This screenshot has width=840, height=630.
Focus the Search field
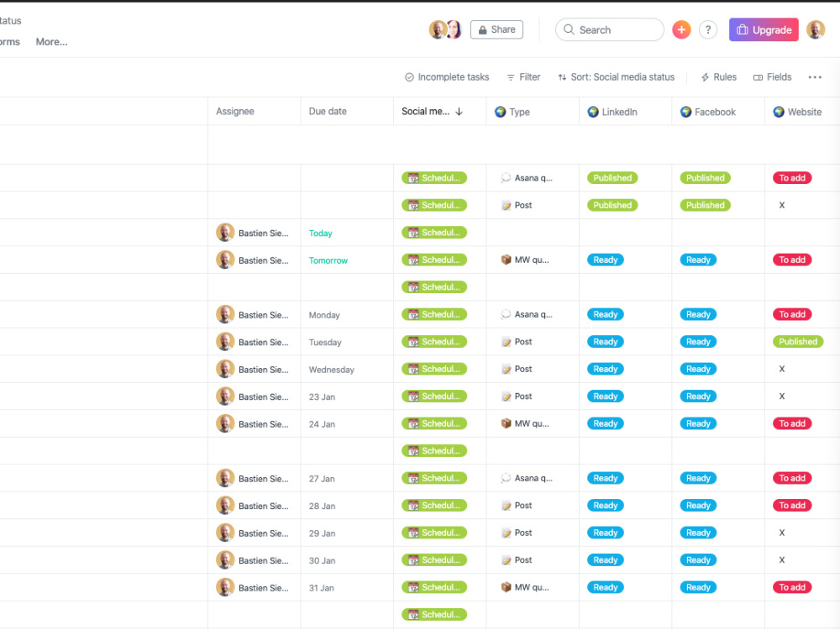tap(610, 29)
